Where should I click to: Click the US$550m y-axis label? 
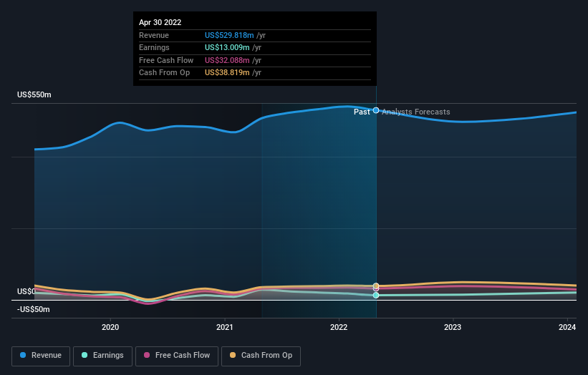tap(34, 94)
